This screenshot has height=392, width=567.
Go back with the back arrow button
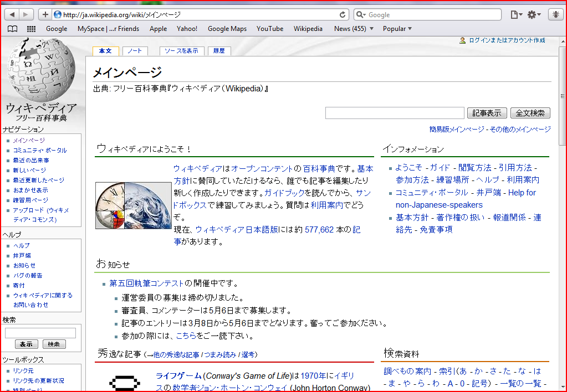[12, 14]
